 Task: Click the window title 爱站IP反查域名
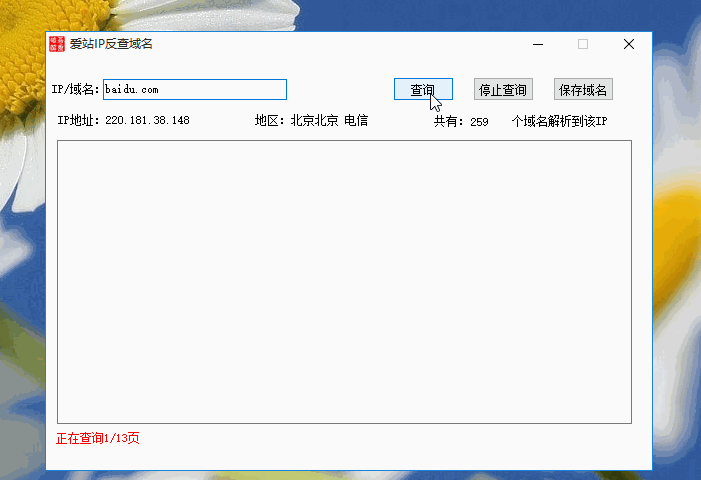(111, 44)
